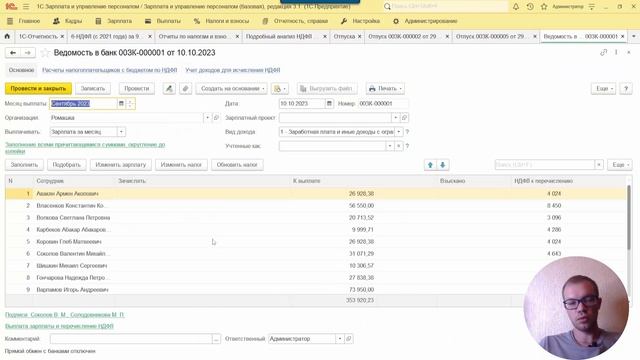This screenshot has width=640, height=360.
Task: Expand the Зарплатный проект dropdown
Action: click(395, 118)
